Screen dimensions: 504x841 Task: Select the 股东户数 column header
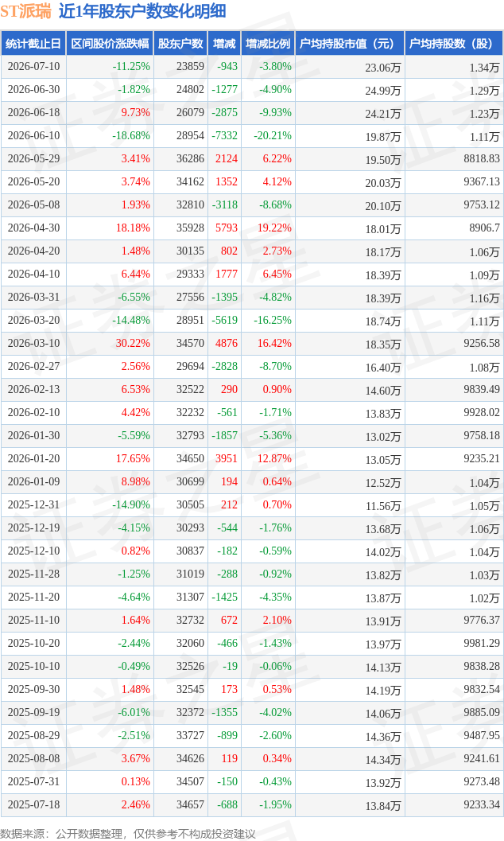click(x=180, y=44)
